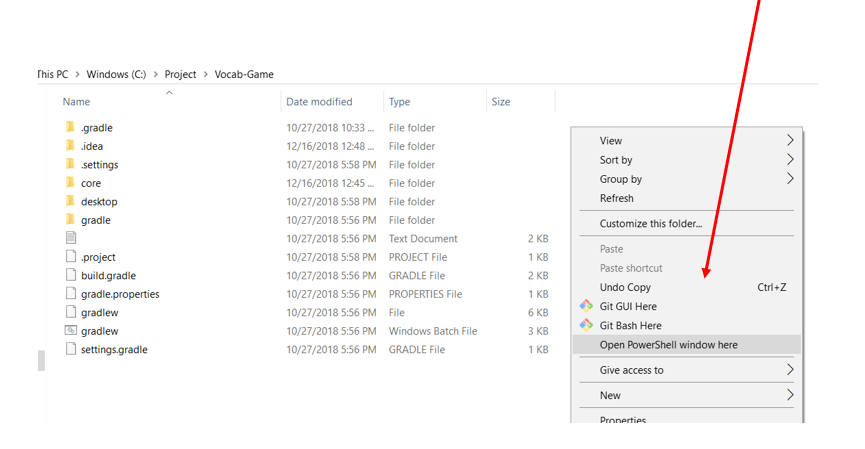This screenshot has height=449, width=865.
Task: Choose Refresh from the context menu
Action: click(686, 198)
